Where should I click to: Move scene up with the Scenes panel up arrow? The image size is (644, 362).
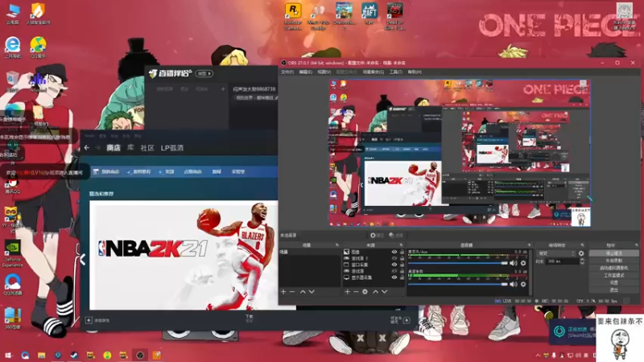303,291
